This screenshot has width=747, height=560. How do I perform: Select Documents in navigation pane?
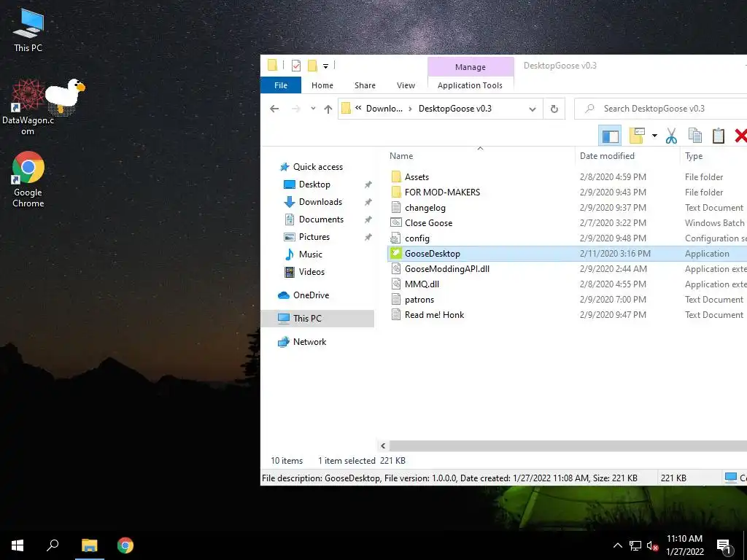pos(321,219)
